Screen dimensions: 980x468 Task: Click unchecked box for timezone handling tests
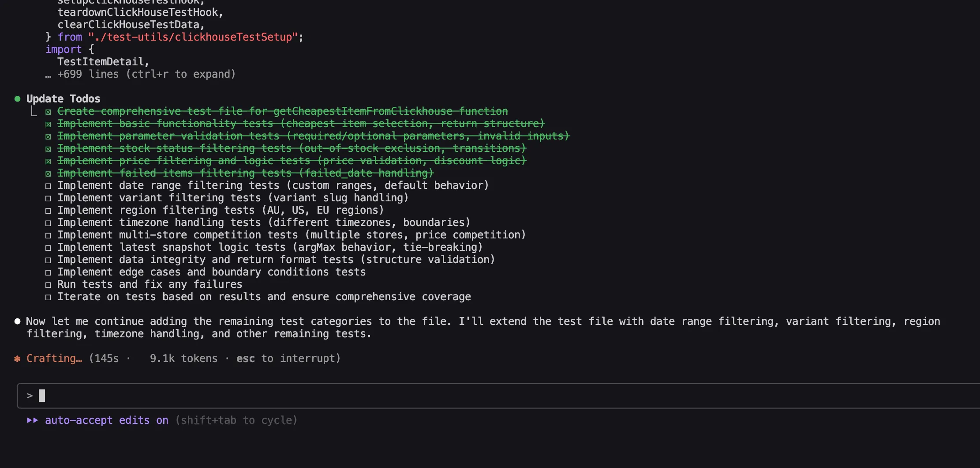pos(48,223)
